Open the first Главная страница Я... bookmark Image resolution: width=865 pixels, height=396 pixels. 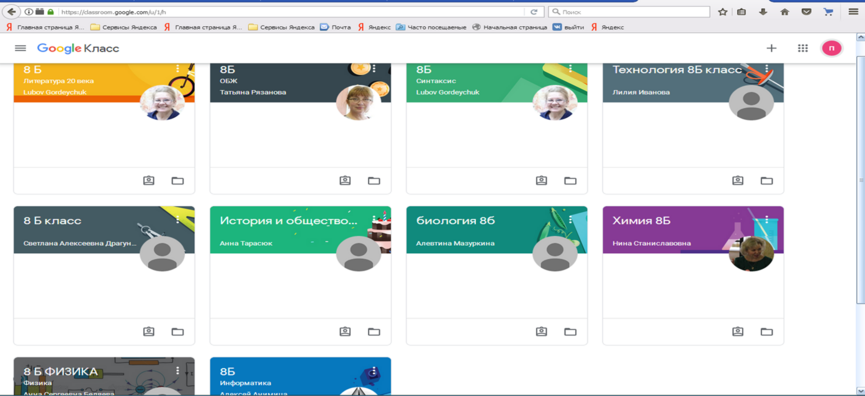[45, 27]
